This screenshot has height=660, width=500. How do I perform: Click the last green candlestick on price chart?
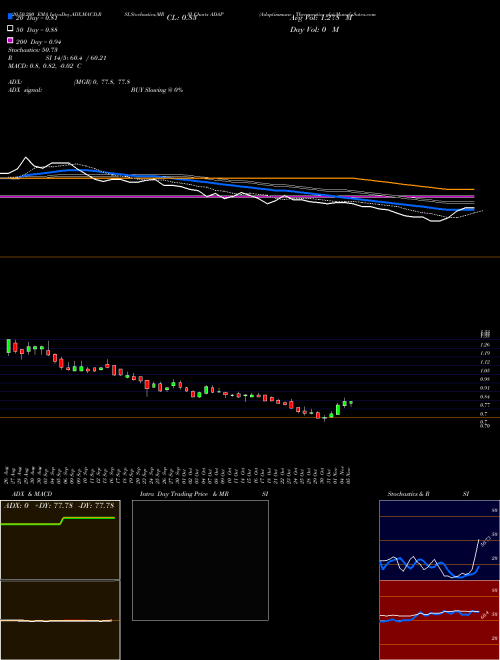[351, 403]
